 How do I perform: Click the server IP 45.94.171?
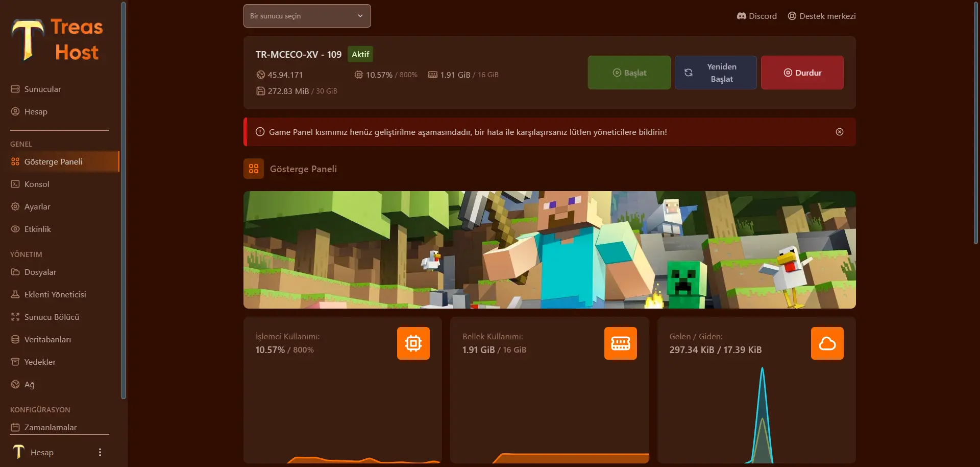pyautogui.click(x=285, y=75)
